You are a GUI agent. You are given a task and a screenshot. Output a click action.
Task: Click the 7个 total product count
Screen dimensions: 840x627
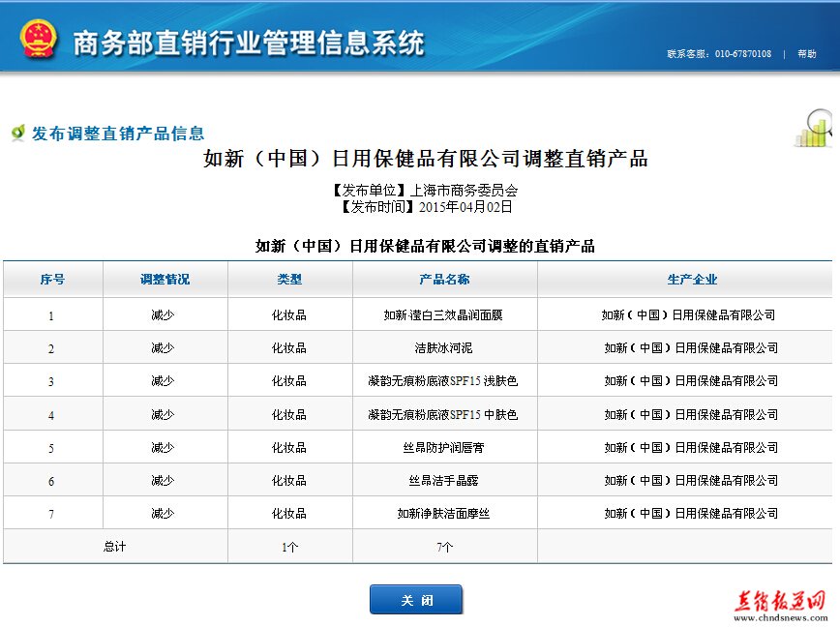pyautogui.click(x=444, y=548)
